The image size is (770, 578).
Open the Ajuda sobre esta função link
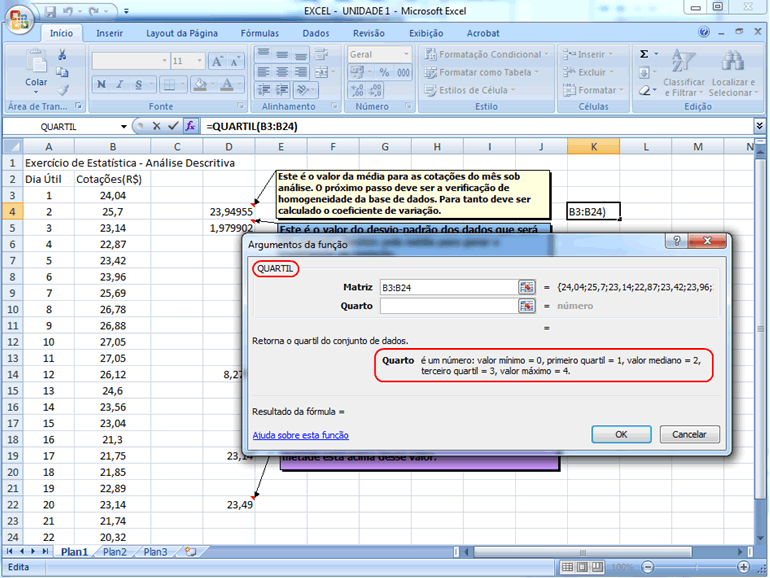coord(300,435)
